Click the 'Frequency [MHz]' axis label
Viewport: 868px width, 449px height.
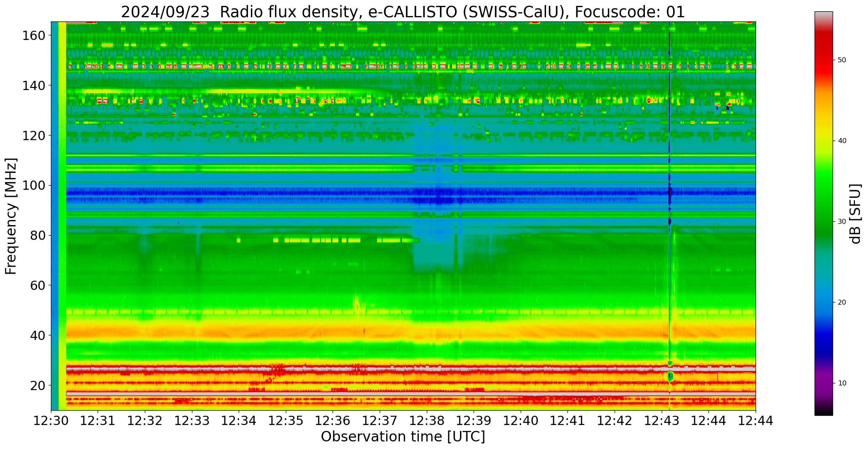(x=11, y=216)
